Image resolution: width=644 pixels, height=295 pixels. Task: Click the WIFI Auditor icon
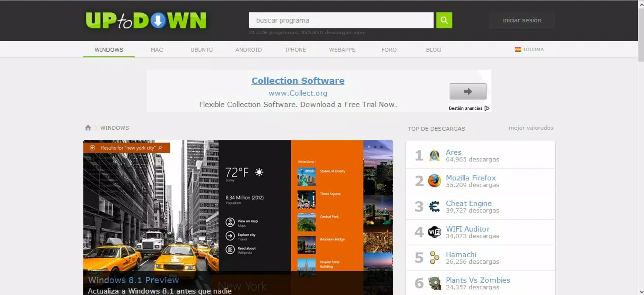434,232
